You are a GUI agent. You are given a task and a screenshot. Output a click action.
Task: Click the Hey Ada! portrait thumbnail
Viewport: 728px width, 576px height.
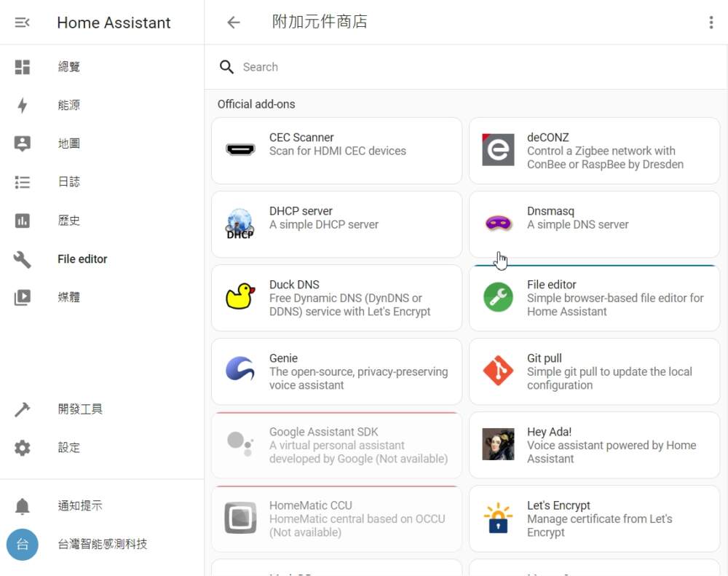click(x=498, y=444)
